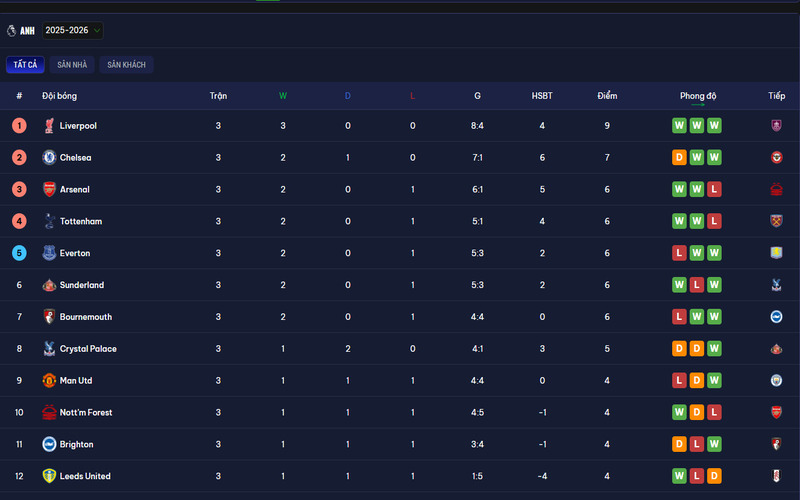The image size is (800, 500).
Task: Click Crystal Palace's next opponent crest
Action: click(776, 348)
